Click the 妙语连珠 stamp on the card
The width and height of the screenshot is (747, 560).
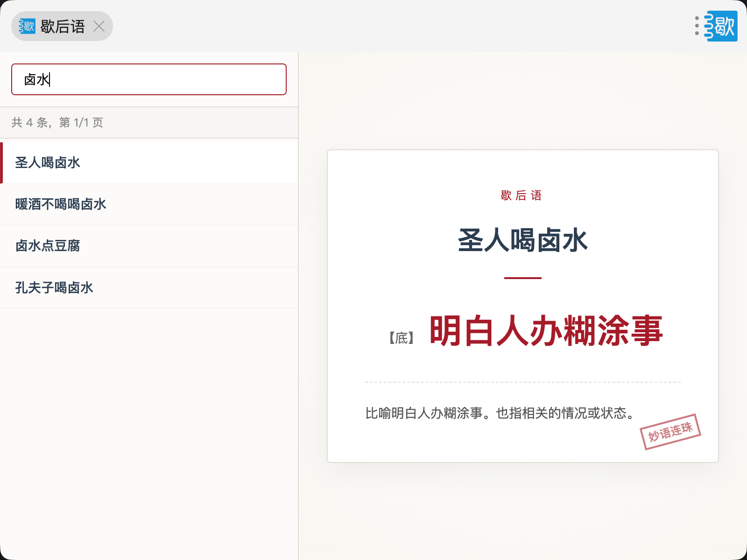coord(670,432)
